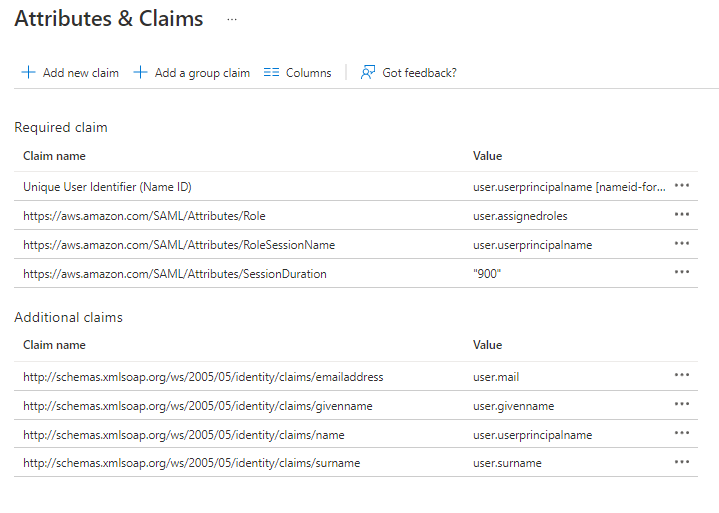Viewport: 719px width, 513px height.
Task: Open the Columns chooser
Action: click(297, 73)
